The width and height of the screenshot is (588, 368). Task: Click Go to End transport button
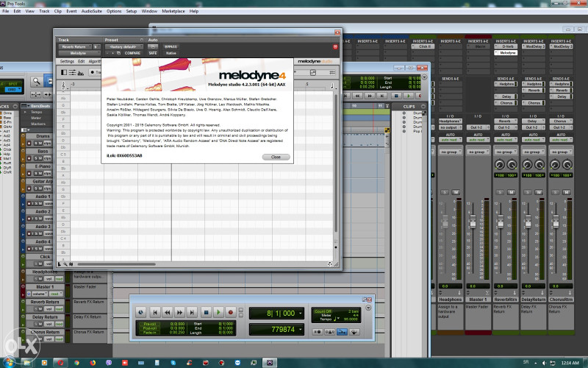[x=192, y=312]
